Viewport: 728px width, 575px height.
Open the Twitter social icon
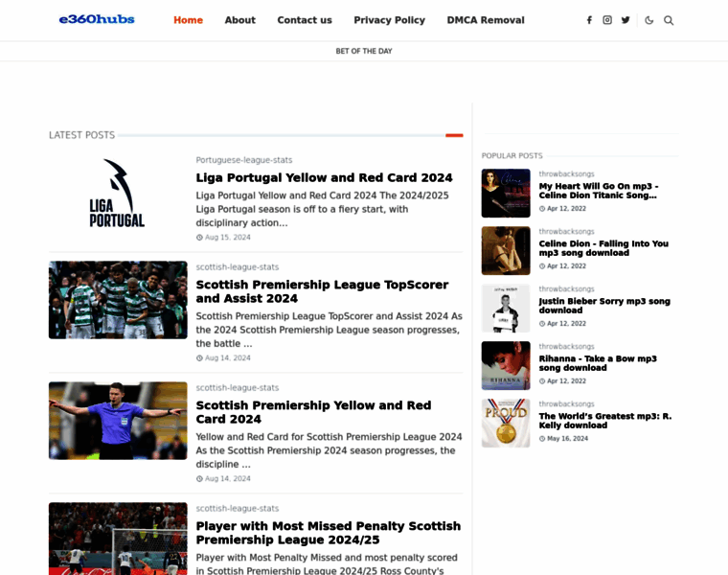point(626,20)
